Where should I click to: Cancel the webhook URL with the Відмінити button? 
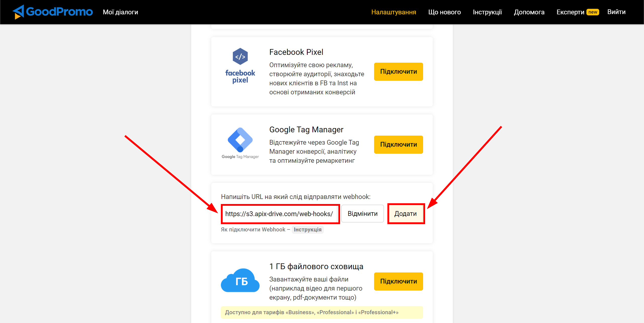tap(363, 214)
